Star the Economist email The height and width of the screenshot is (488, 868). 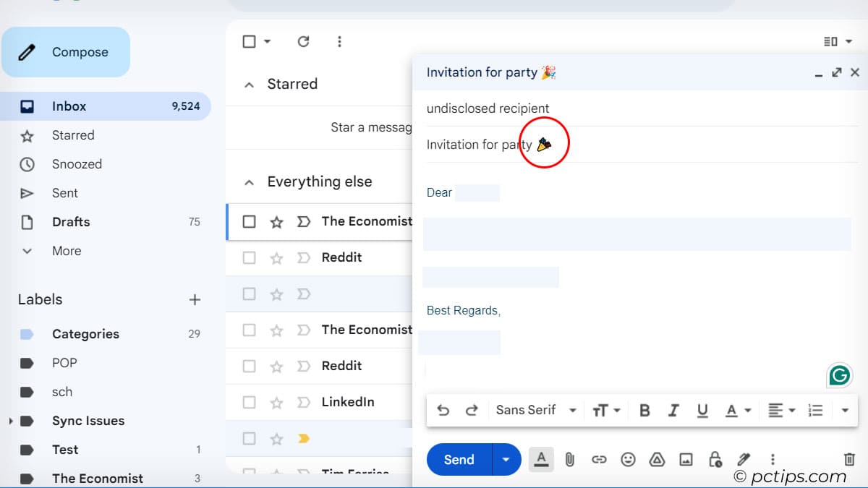[277, 221]
